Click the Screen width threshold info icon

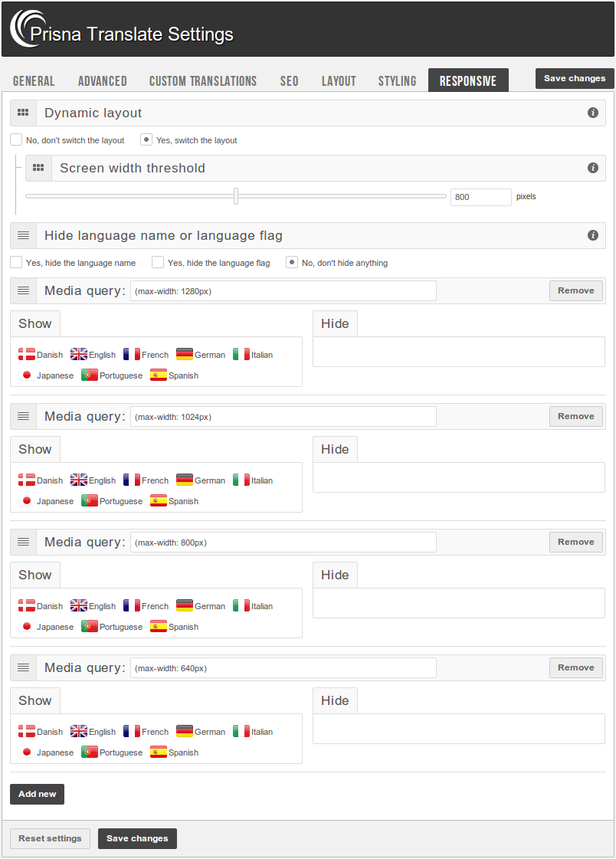pos(593,168)
